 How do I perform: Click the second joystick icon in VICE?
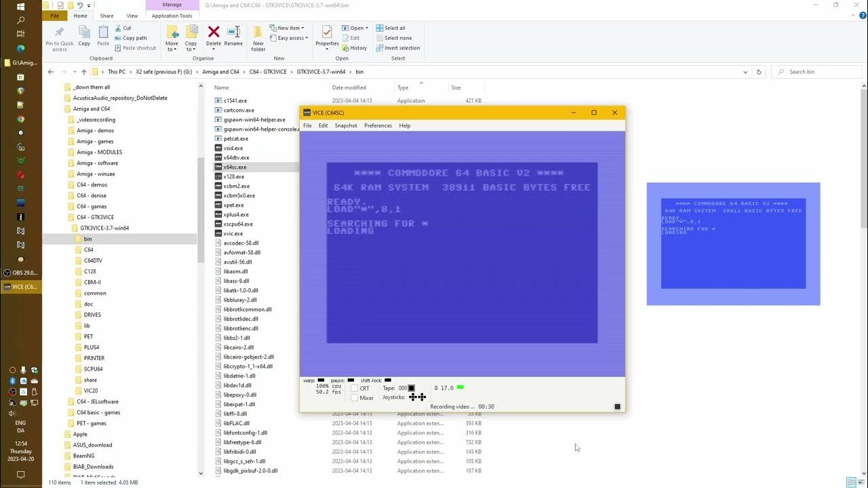tap(422, 397)
